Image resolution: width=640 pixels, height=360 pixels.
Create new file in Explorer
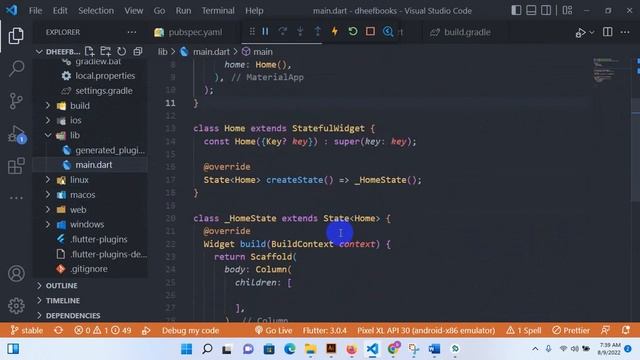tap(89, 51)
